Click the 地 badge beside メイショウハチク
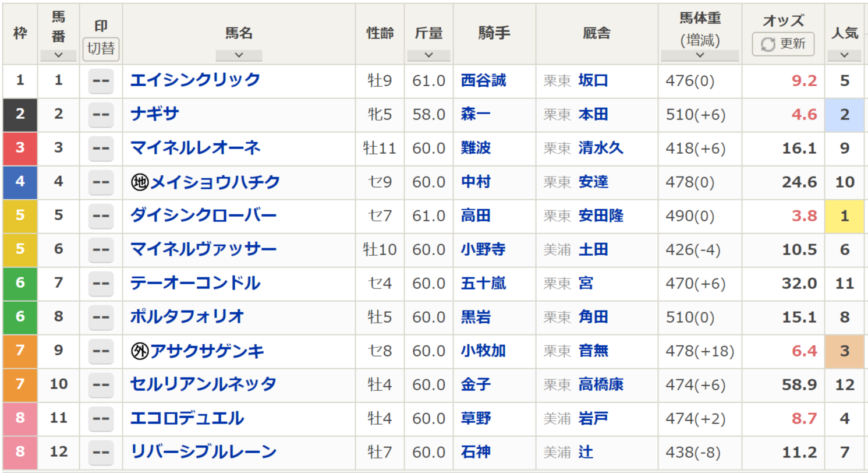 point(140,182)
